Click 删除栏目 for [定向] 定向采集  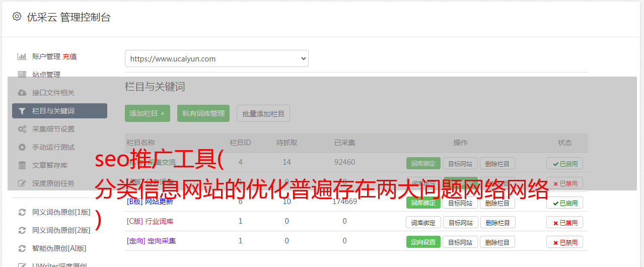pos(497,242)
